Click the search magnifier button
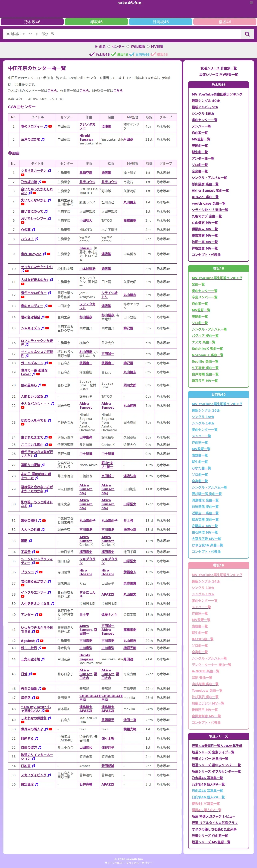 point(247,34)
